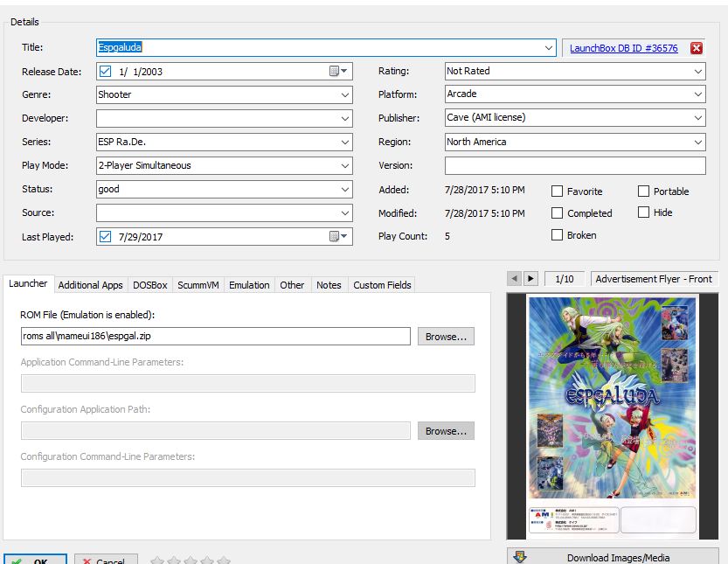Toggle the Last Played checkbox
Screen dimensions: 728x564
pos(106,236)
